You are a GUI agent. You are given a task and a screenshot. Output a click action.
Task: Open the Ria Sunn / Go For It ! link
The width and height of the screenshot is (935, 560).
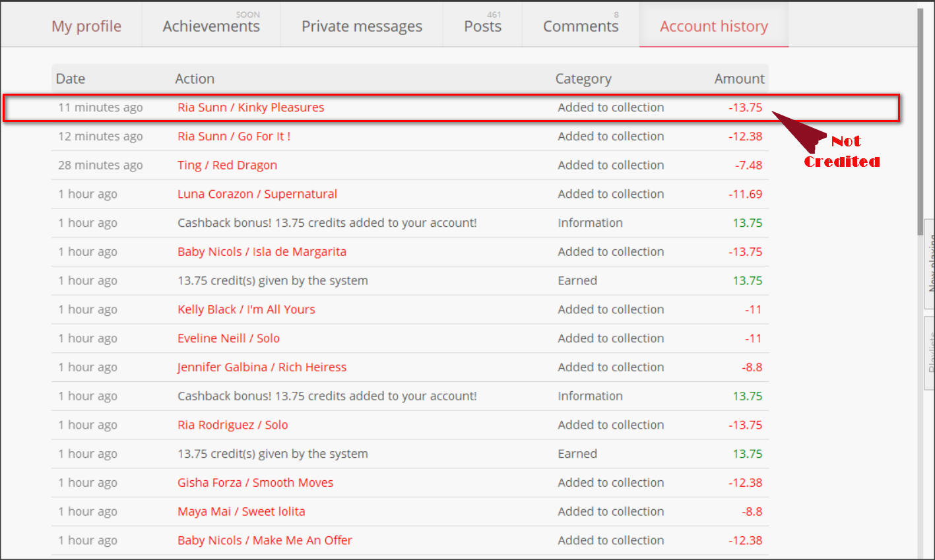pos(234,137)
